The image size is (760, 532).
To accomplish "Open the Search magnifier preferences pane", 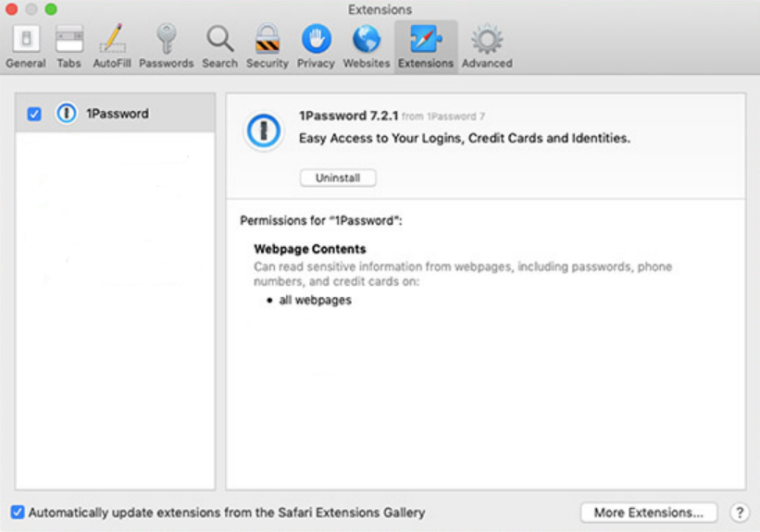I will point(220,47).
